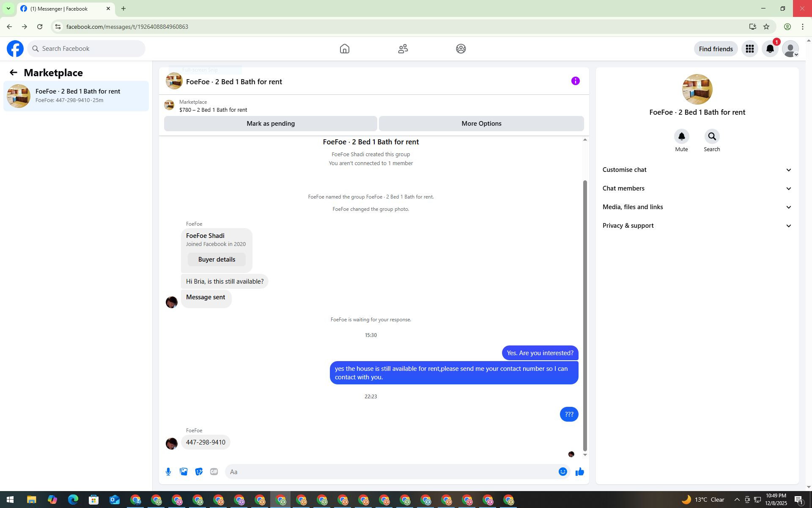The height and width of the screenshot is (508, 812).
Task: Click FoeFoe's avatar beside the phone number
Action: [x=172, y=443]
